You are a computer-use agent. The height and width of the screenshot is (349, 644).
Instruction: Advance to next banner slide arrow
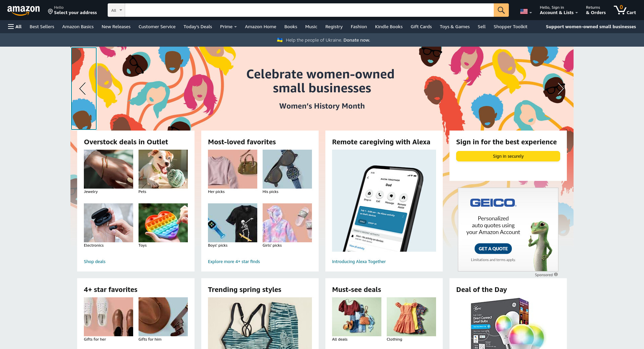[560, 89]
